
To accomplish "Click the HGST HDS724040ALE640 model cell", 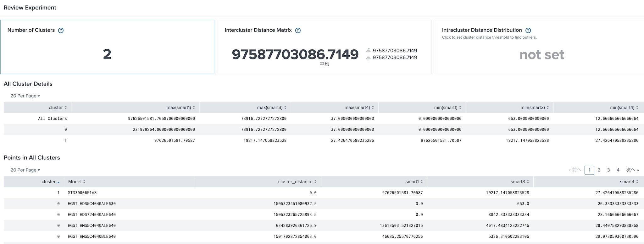I will (92, 215).
